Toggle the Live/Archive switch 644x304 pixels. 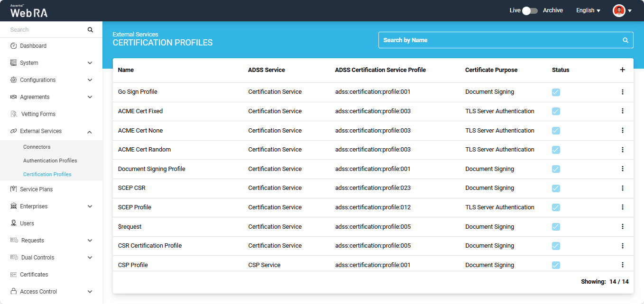click(x=529, y=10)
